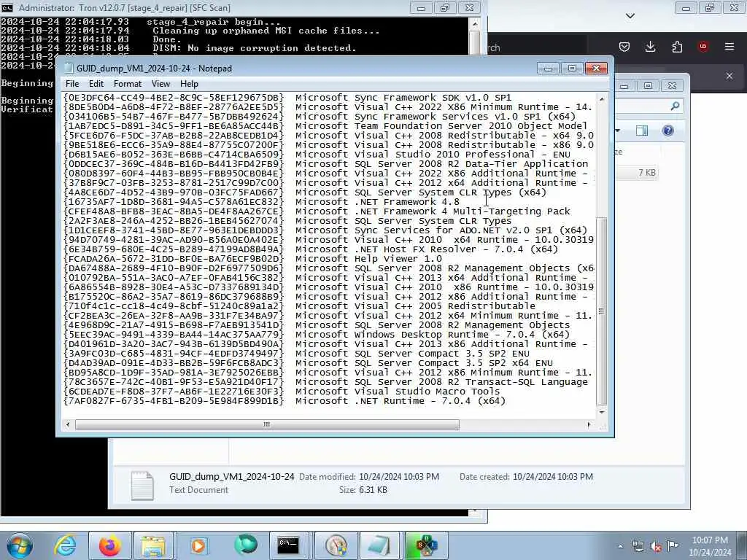Click the text document icon in Explorer details
747x560 pixels.
142,485
